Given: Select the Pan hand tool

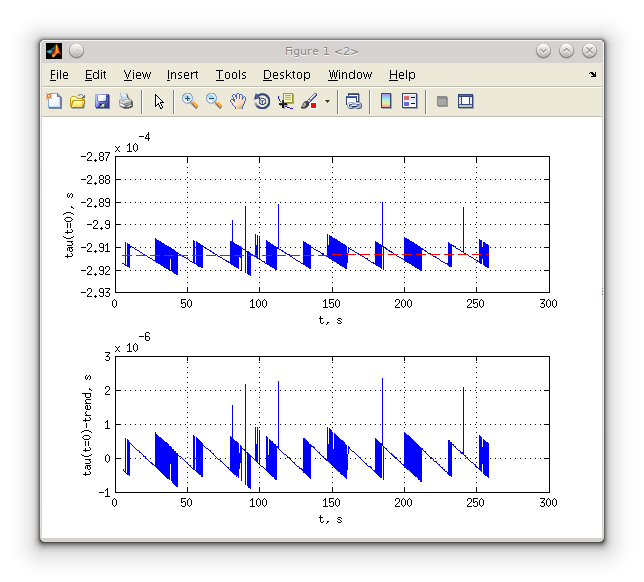Looking at the screenshot, I should click(238, 101).
